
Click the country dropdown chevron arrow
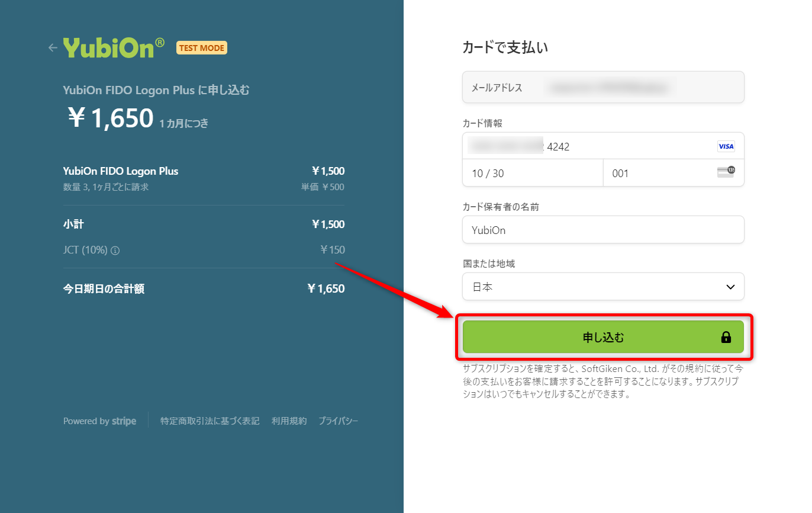click(x=730, y=287)
